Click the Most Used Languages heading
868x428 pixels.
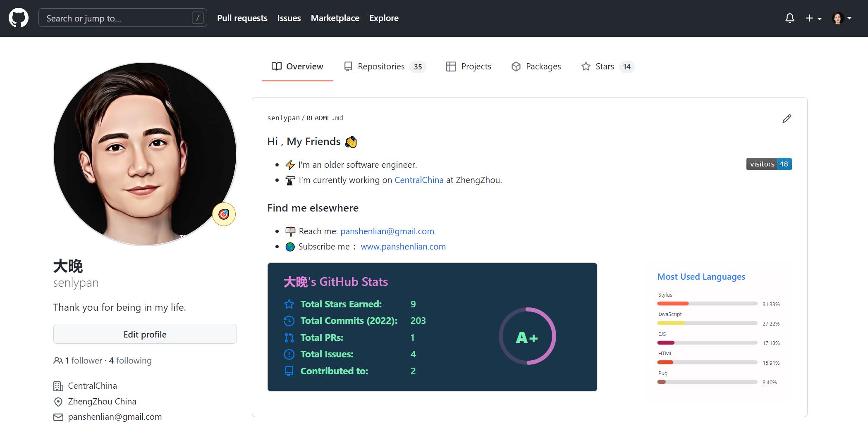[x=701, y=277]
